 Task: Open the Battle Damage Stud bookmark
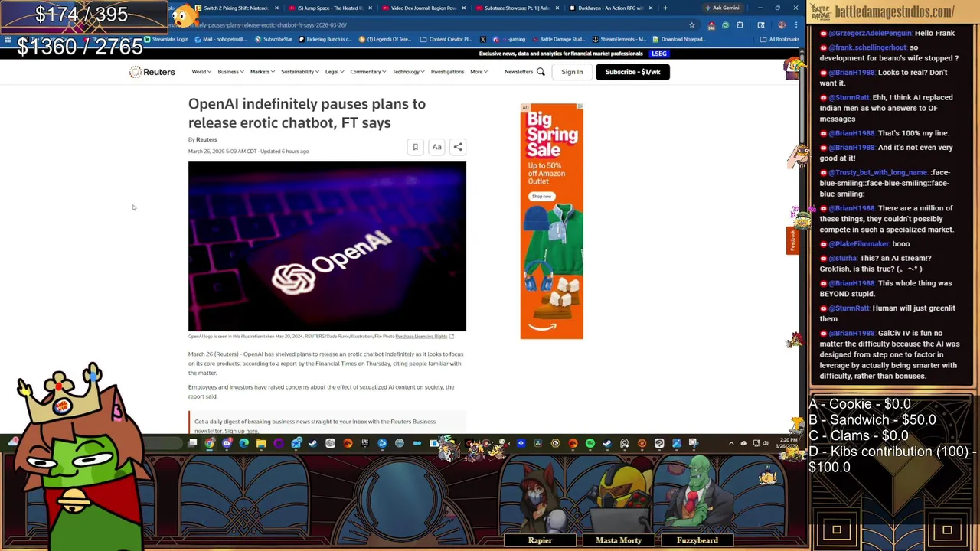click(558, 39)
